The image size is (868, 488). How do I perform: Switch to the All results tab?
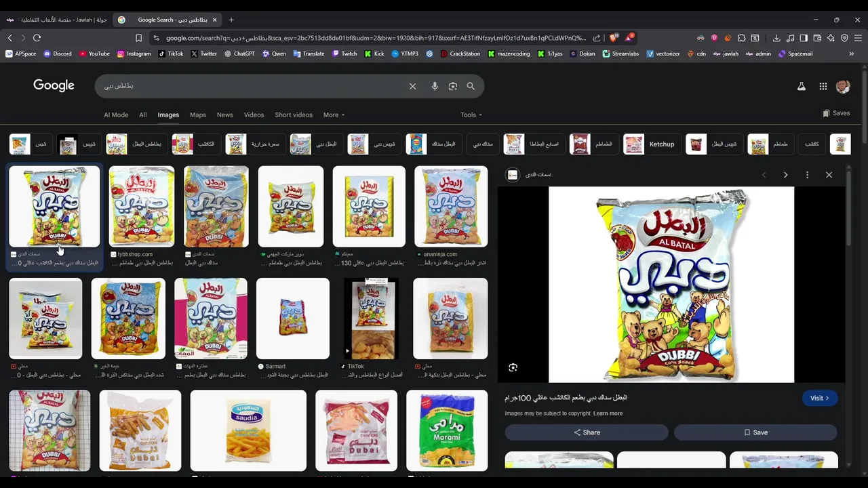tap(143, 115)
